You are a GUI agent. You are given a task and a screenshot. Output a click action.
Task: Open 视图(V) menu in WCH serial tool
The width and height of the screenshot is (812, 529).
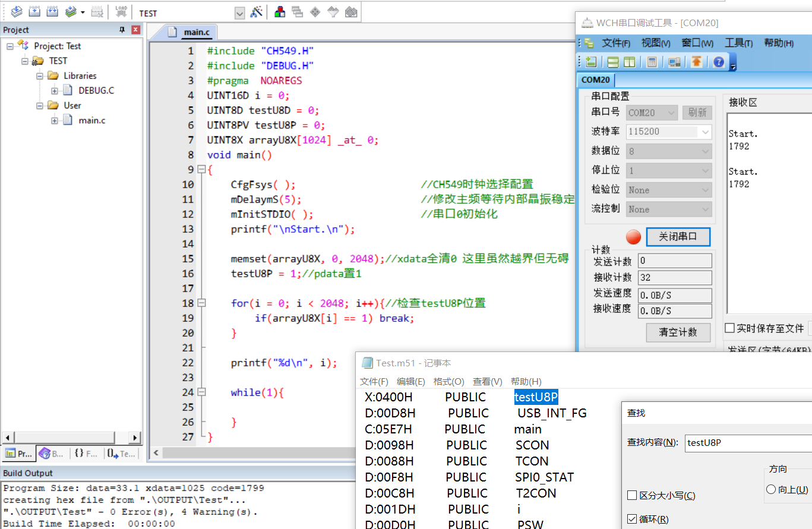[x=656, y=43]
